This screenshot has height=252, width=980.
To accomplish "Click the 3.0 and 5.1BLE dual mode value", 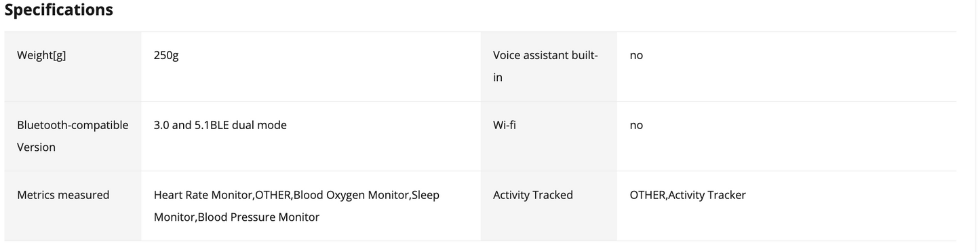I will tap(220, 125).
